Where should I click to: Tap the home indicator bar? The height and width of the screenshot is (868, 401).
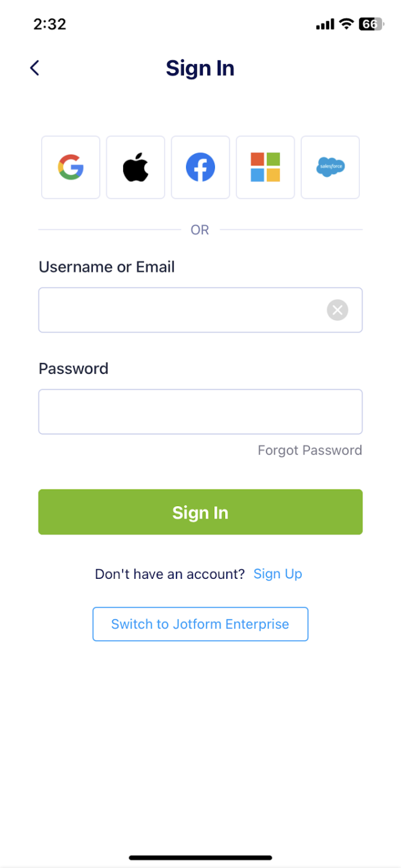pyautogui.click(x=200, y=858)
